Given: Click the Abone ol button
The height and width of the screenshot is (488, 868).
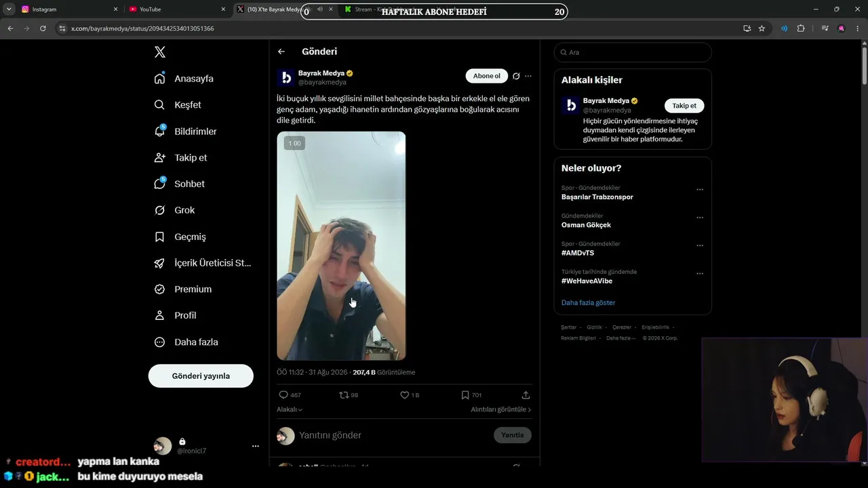Looking at the screenshot, I should 487,76.
